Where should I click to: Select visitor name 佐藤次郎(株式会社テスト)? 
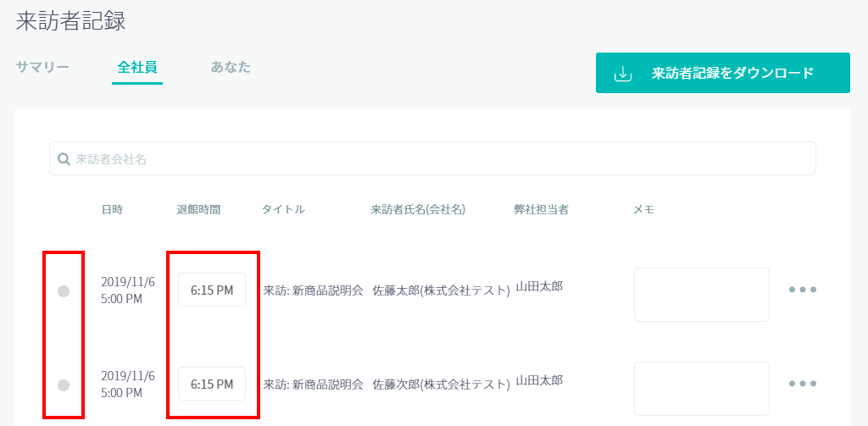click(x=441, y=385)
